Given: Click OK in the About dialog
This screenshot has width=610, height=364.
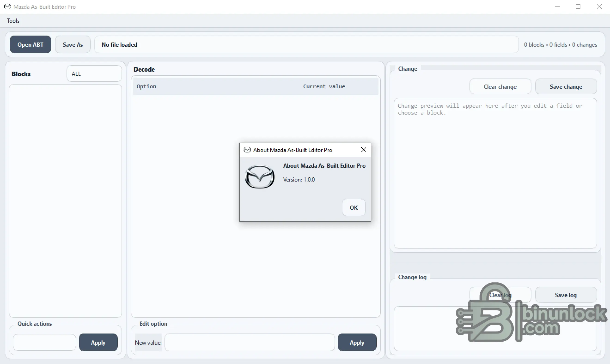Looking at the screenshot, I should [354, 207].
